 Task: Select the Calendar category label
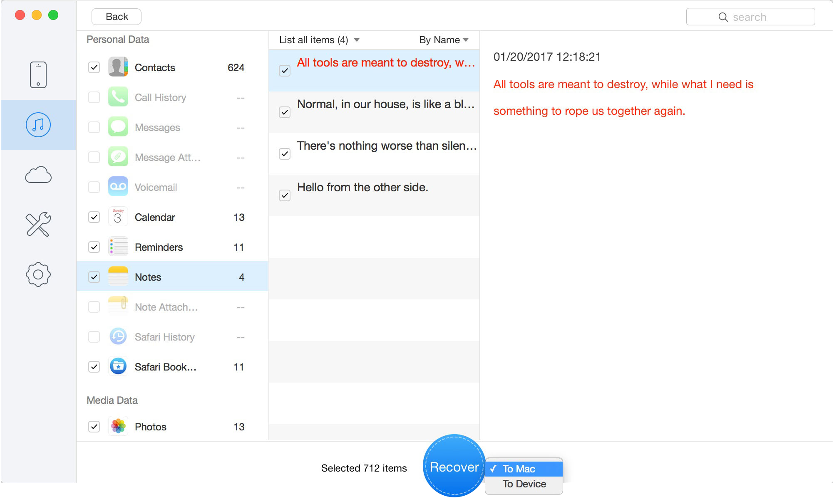coord(155,217)
